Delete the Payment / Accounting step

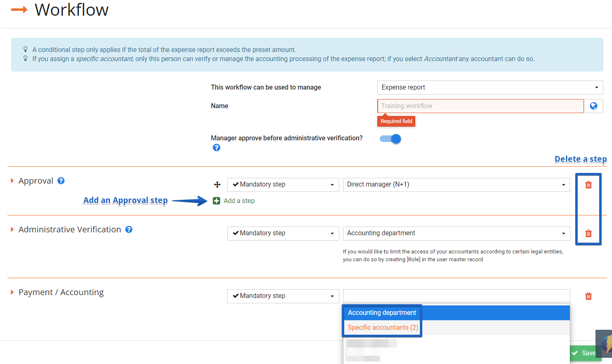click(588, 296)
